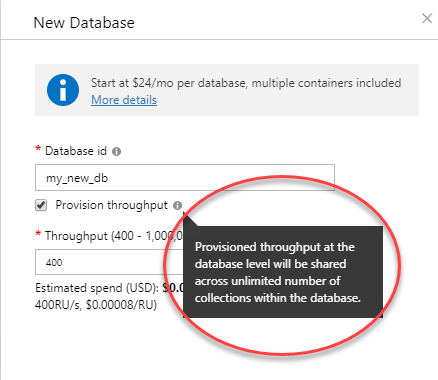Focus the Throughput field showing 400
Image resolution: width=438 pixels, height=380 pixels.
coord(109,262)
